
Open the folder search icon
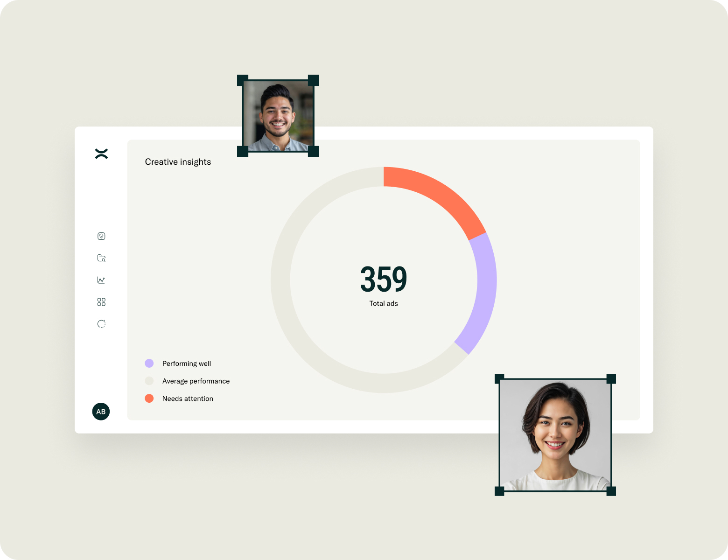(101, 258)
